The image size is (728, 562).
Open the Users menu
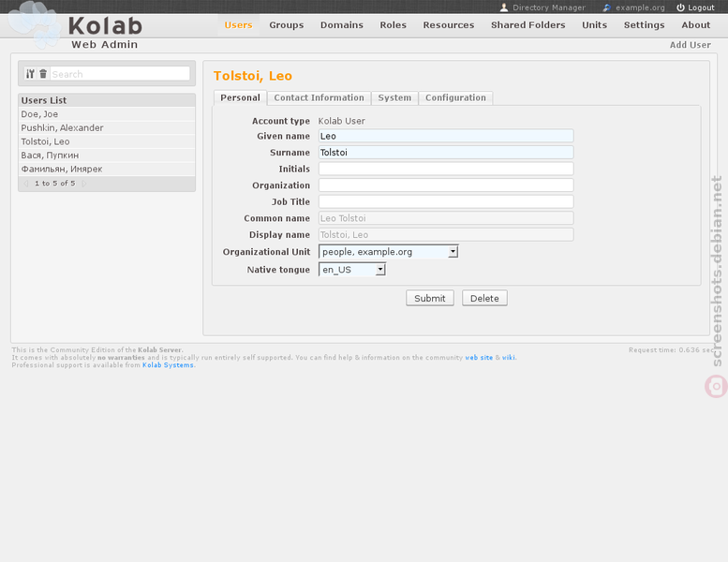pos(238,25)
